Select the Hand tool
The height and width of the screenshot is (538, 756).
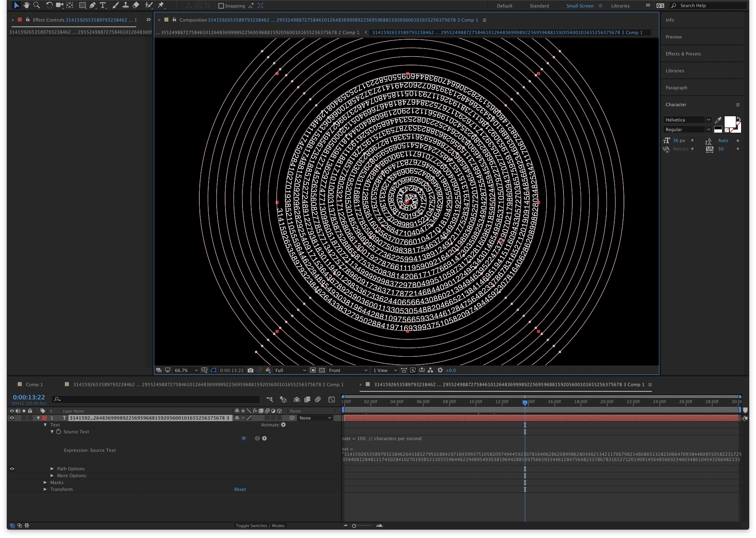pyautogui.click(x=27, y=5)
